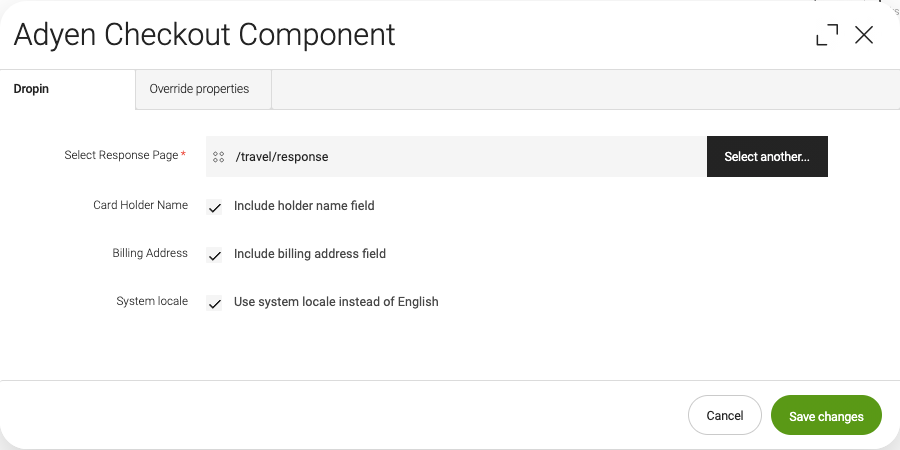Save changes with the green button
900x450 pixels.
pos(826,416)
